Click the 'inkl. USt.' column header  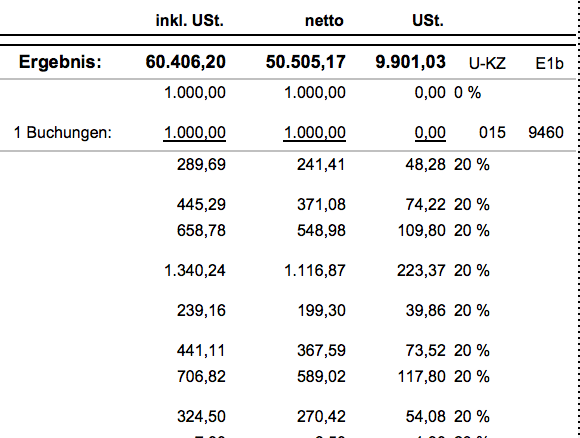[190, 20]
